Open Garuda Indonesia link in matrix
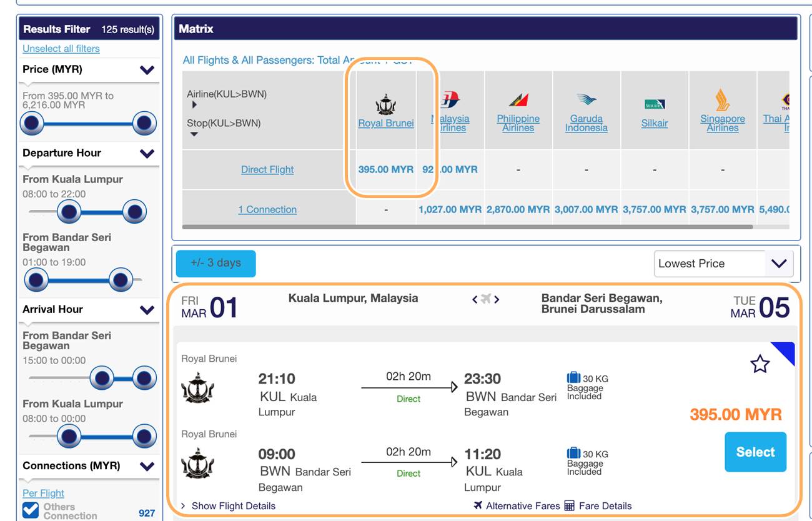This screenshot has height=521, width=812. coord(587,123)
